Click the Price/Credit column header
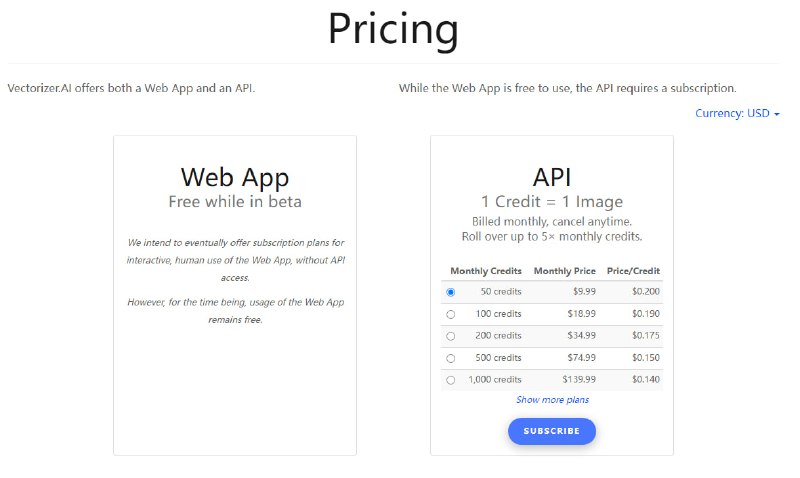This screenshot has width=800, height=478. [633, 271]
